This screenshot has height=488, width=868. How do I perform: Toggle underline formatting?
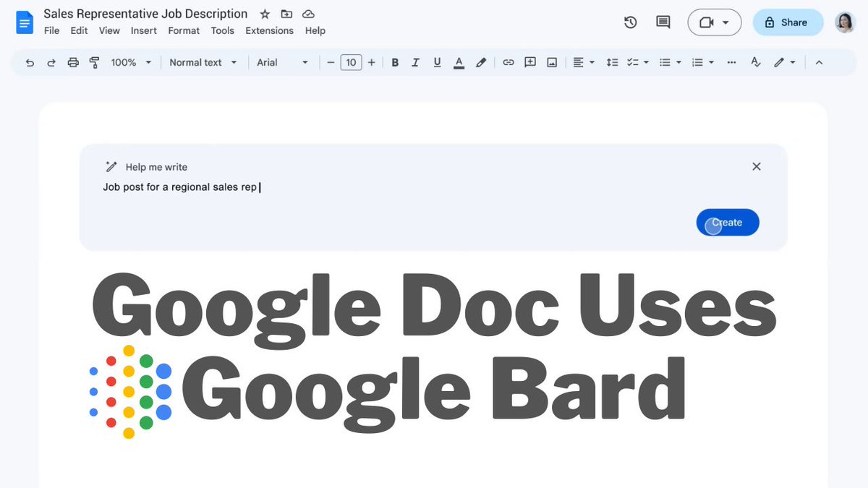(437, 63)
